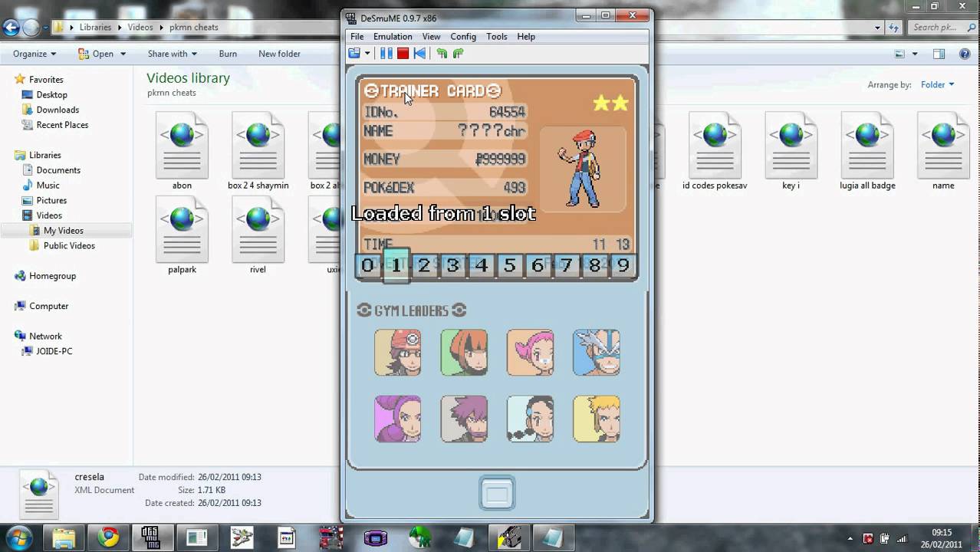Tap the pink-haired gym leader portrait

click(530, 353)
